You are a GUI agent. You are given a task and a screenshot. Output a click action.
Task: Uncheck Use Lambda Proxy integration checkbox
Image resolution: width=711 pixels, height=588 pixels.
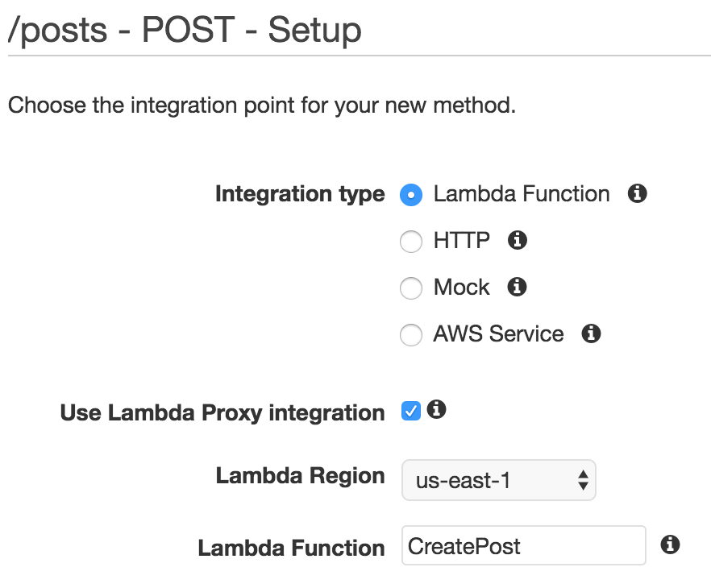(x=411, y=412)
